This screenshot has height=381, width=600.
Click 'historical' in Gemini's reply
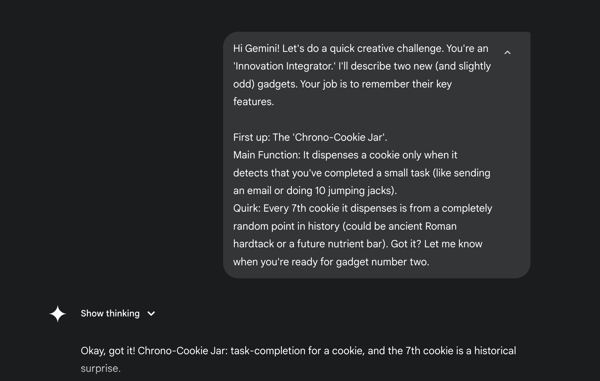(495, 351)
